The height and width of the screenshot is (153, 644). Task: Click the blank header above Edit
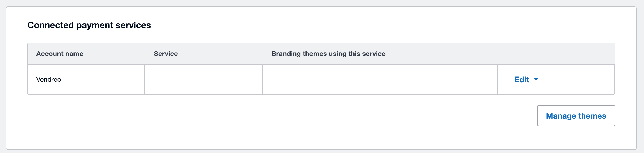coord(555,54)
